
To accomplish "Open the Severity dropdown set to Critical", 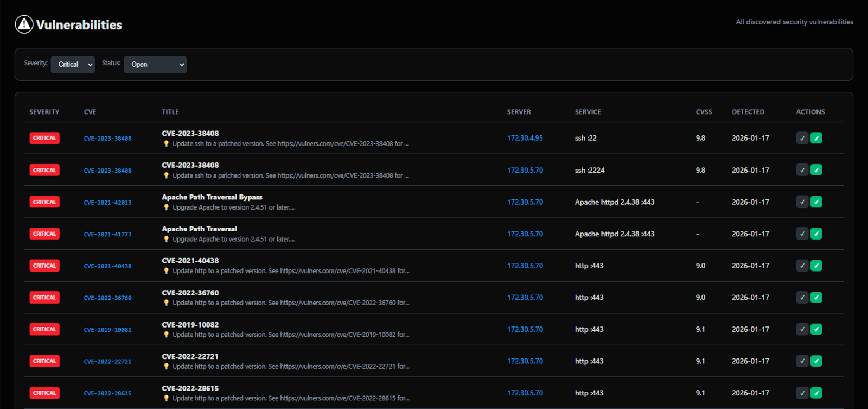I will click(73, 64).
